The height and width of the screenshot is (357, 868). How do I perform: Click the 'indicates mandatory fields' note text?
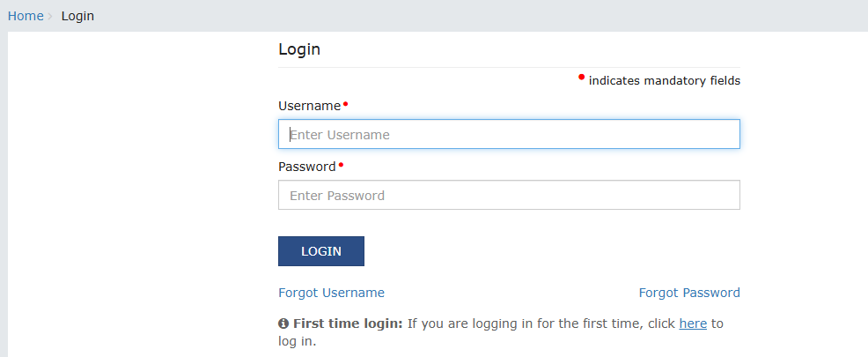(664, 81)
